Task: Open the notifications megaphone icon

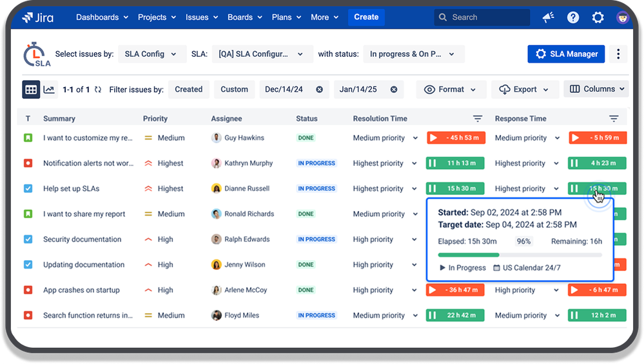Action: pyautogui.click(x=549, y=17)
